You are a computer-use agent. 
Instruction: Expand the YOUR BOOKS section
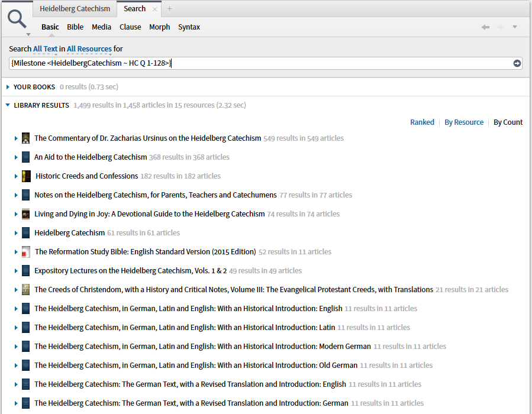point(8,87)
